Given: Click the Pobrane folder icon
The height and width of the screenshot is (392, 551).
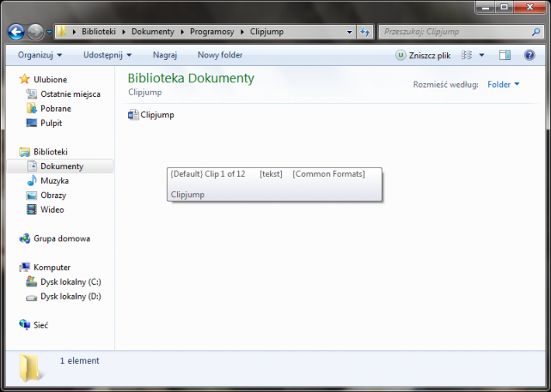Looking at the screenshot, I should [x=32, y=108].
